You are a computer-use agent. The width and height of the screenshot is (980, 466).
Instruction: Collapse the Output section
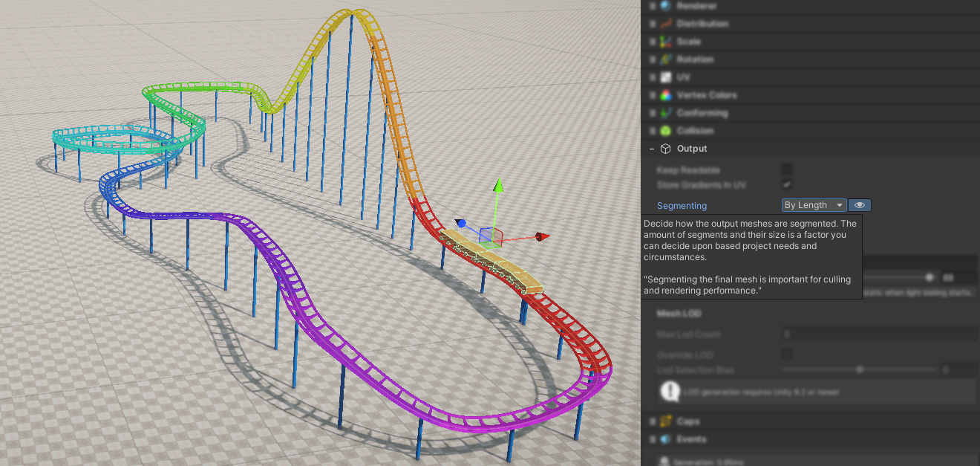point(652,149)
